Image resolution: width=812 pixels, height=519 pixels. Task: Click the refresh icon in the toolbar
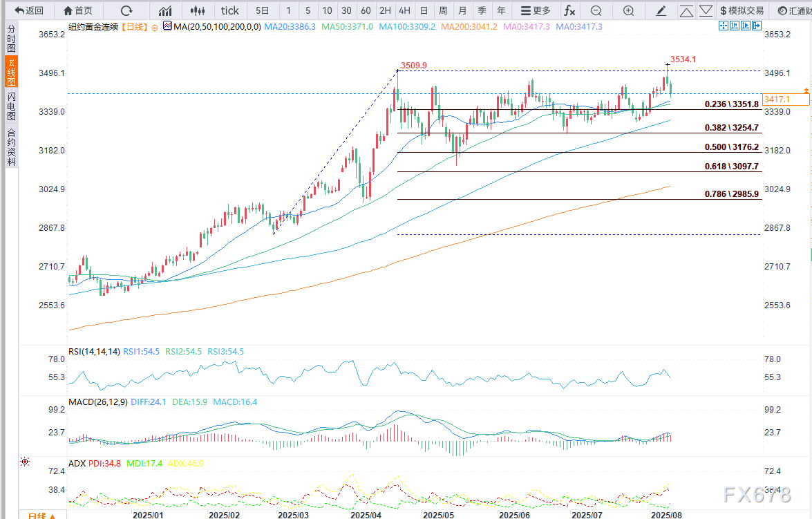point(126,10)
